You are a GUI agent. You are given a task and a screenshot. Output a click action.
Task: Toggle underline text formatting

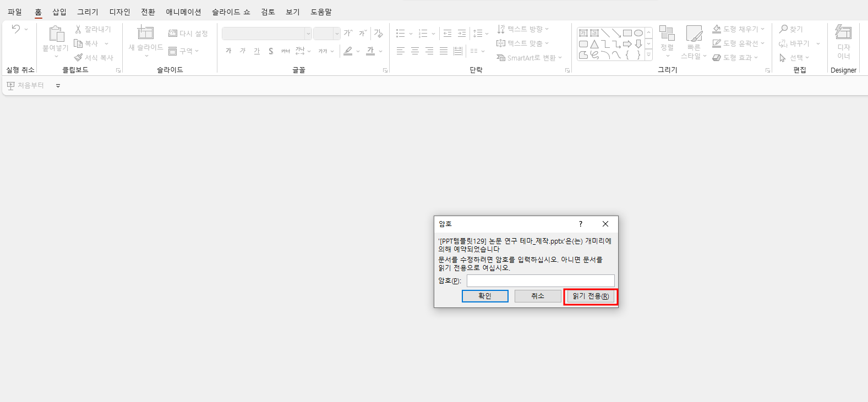pos(257,51)
